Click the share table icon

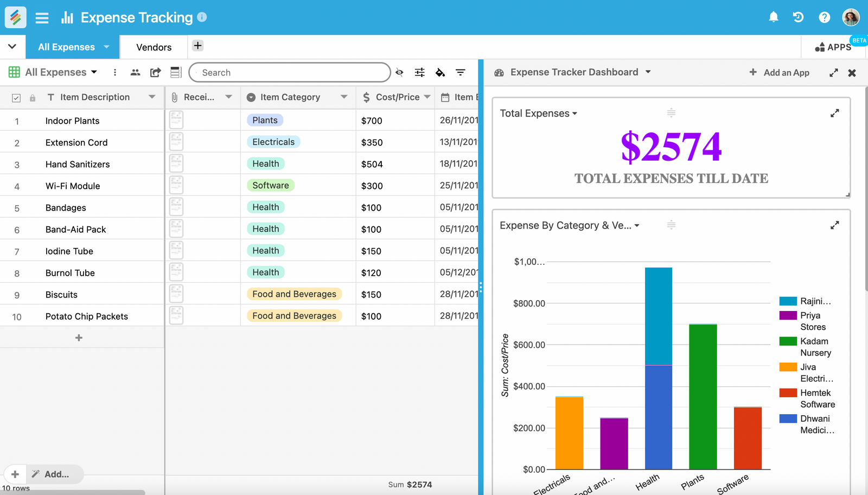tap(155, 72)
